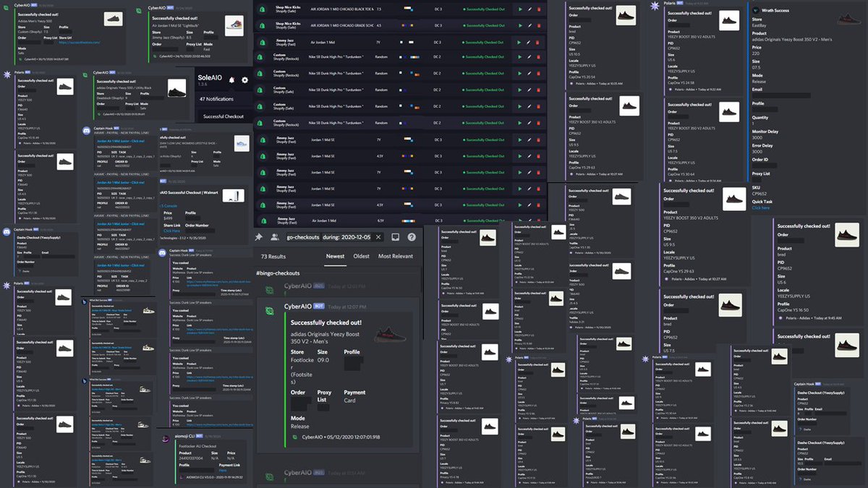
Task: Select SoleAIO Successful Checkout notification
Action: click(224, 116)
